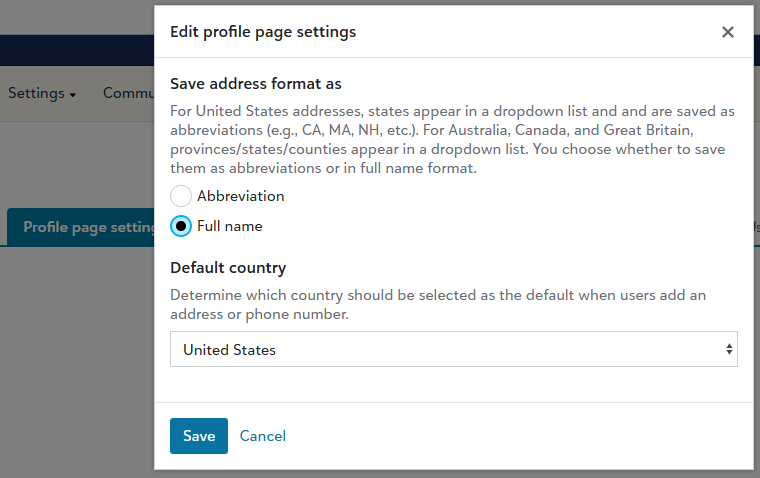Open the Settings menu in background page
Image resolution: width=760 pixels, height=478 pixels.
tap(42, 93)
